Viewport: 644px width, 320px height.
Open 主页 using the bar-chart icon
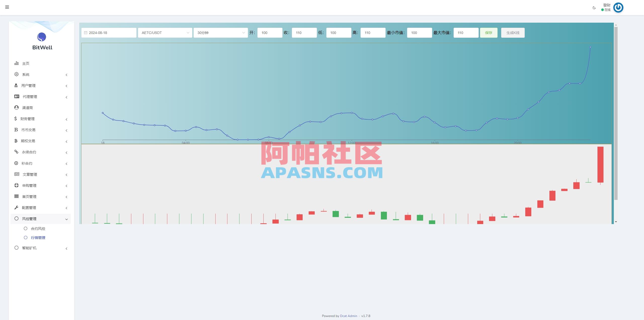(16, 63)
